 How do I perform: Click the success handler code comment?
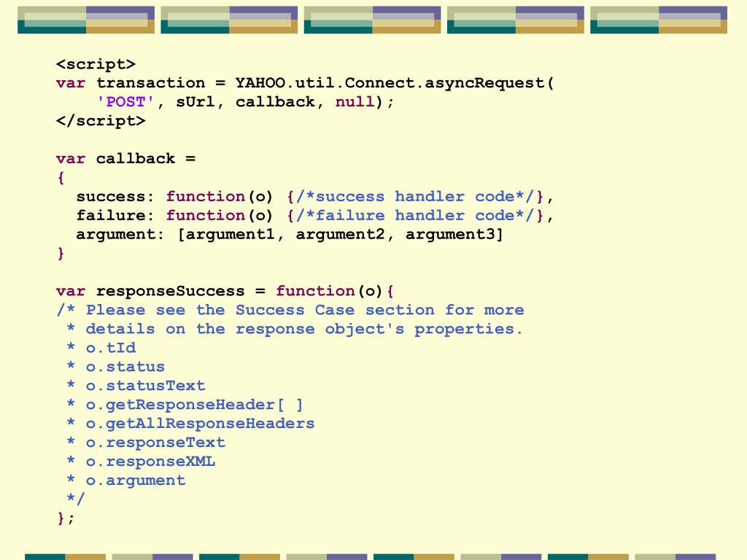[x=415, y=196]
